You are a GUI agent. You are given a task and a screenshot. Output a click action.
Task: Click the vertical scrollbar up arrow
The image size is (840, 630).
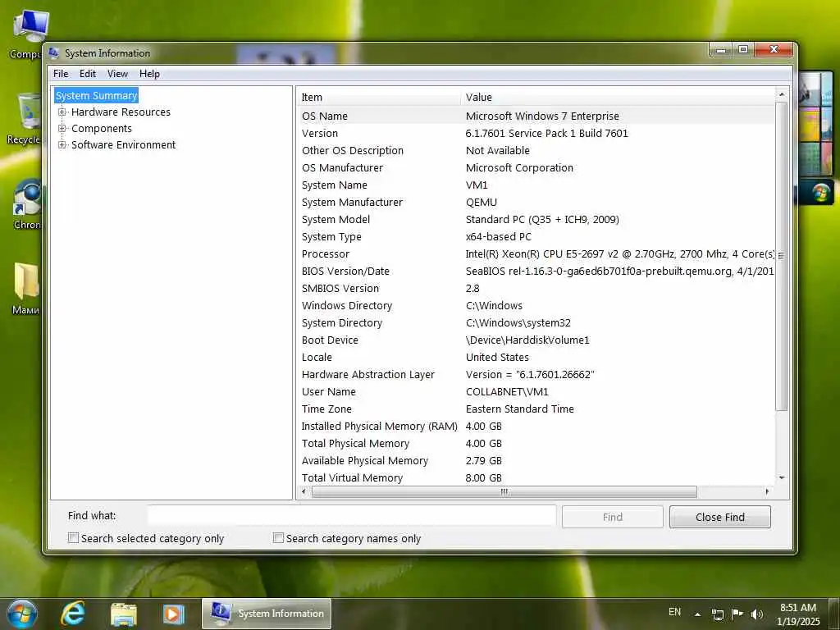[x=782, y=95]
